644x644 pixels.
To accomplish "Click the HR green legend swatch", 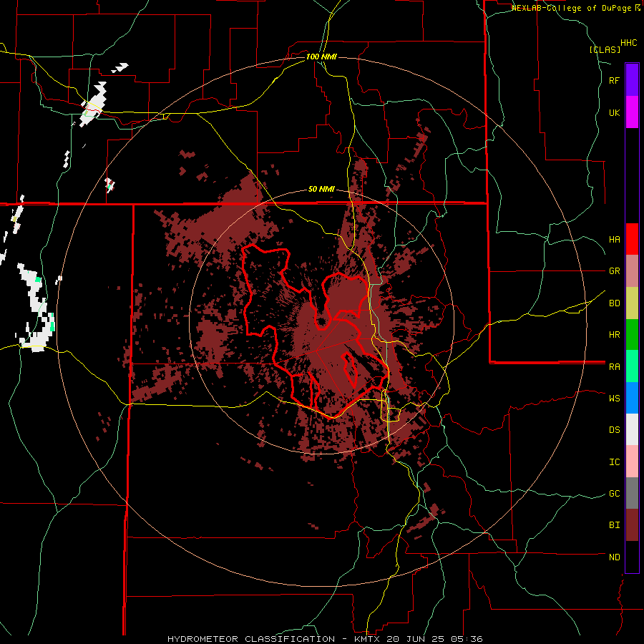I will 632,335.
